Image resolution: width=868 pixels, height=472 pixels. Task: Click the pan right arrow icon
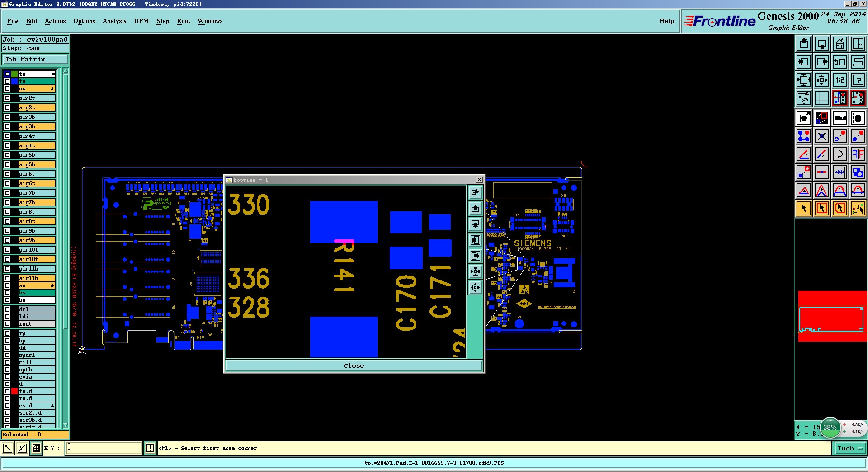click(822, 62)
